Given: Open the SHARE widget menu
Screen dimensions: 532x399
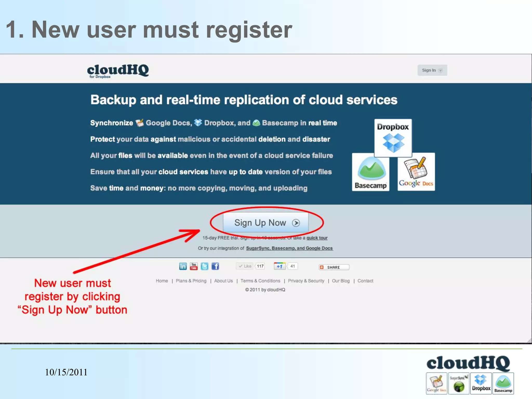Looking at the screenshot, I should click(334, 267).
